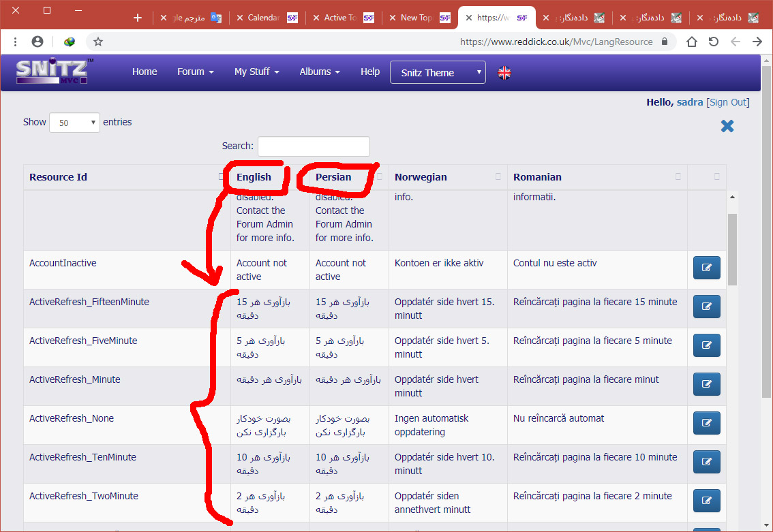Click the browser home icon
Viewport: 773px width, 532px height.
(691, 42)
